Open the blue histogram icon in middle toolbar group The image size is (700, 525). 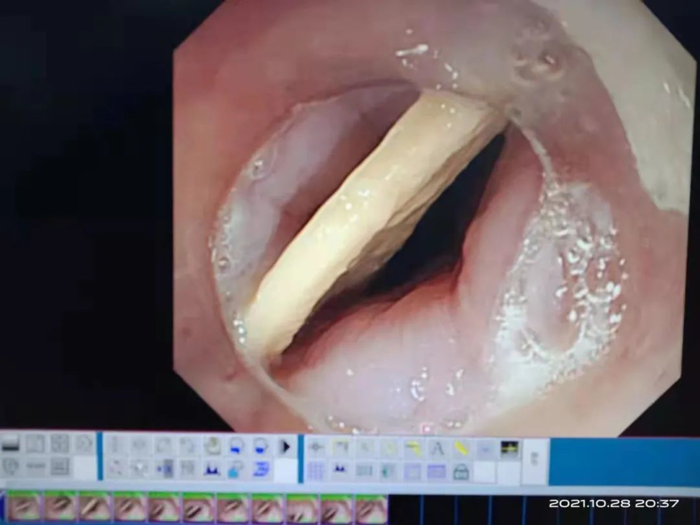[x=212, y=469]
